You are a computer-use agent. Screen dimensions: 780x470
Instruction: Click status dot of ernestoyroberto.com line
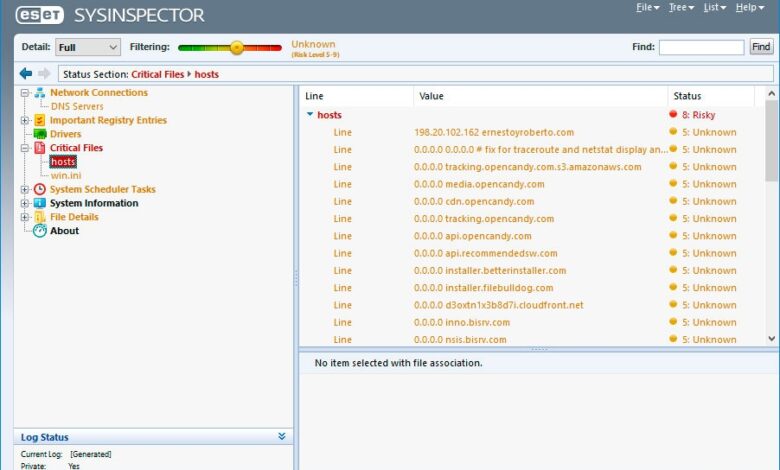[673, 132]
